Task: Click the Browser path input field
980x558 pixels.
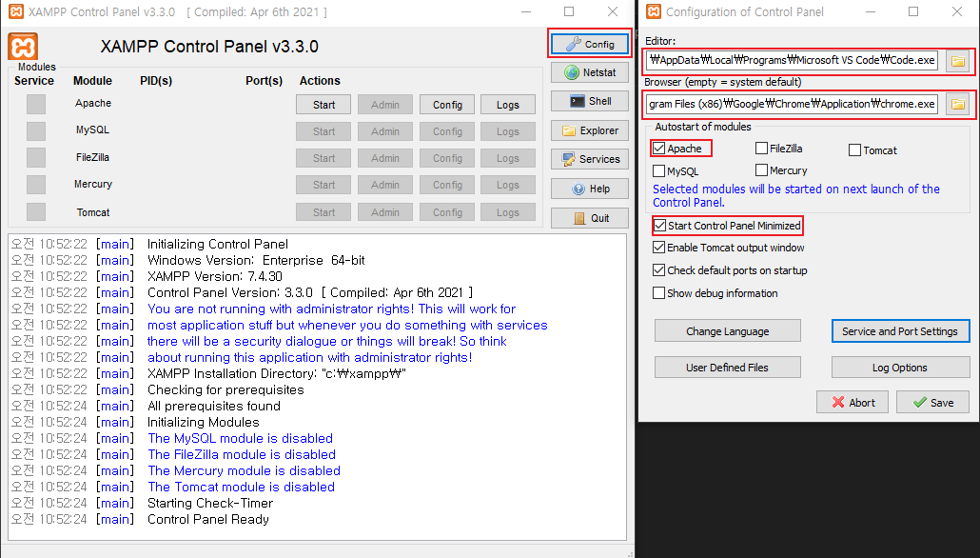Action: pyautogui.click(x=792, y=104)
